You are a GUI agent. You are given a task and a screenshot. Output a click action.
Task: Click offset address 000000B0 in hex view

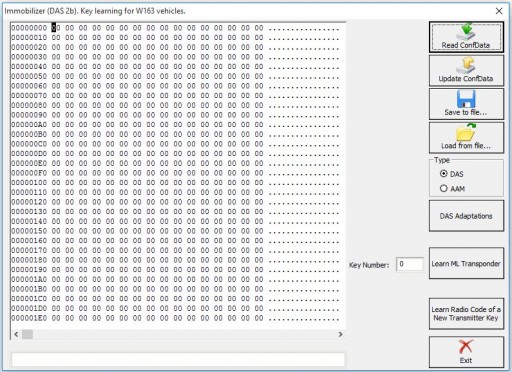(x=29, y=134)
